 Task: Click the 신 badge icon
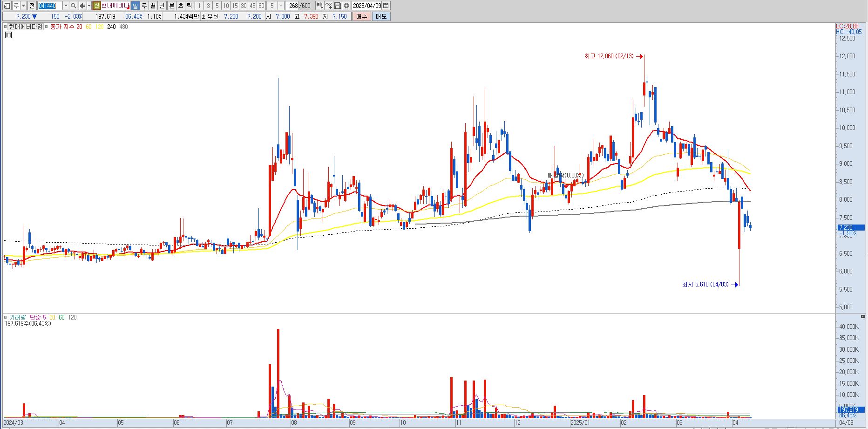point(96,6)
